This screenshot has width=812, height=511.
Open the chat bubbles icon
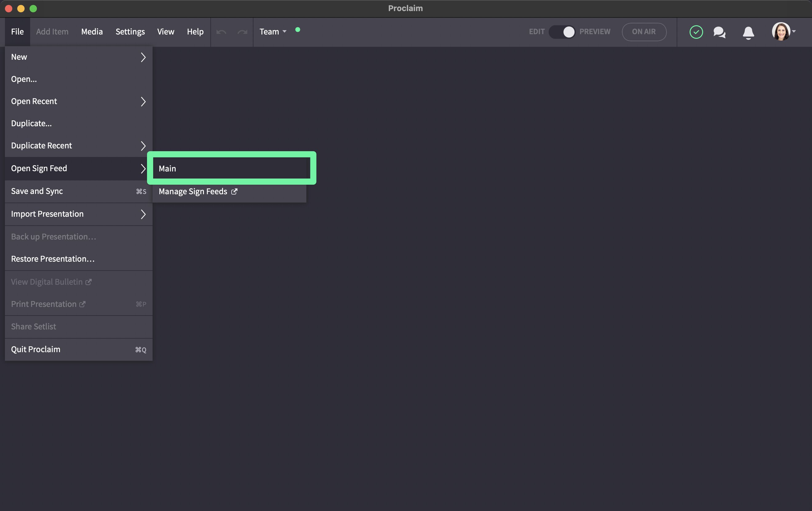tap(719, 32)
